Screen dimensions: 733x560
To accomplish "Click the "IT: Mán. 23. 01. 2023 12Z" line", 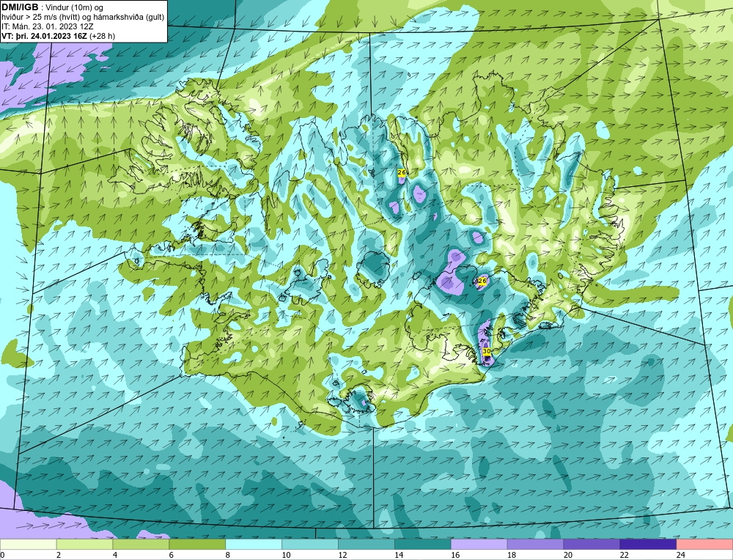I will pos(47,26).
